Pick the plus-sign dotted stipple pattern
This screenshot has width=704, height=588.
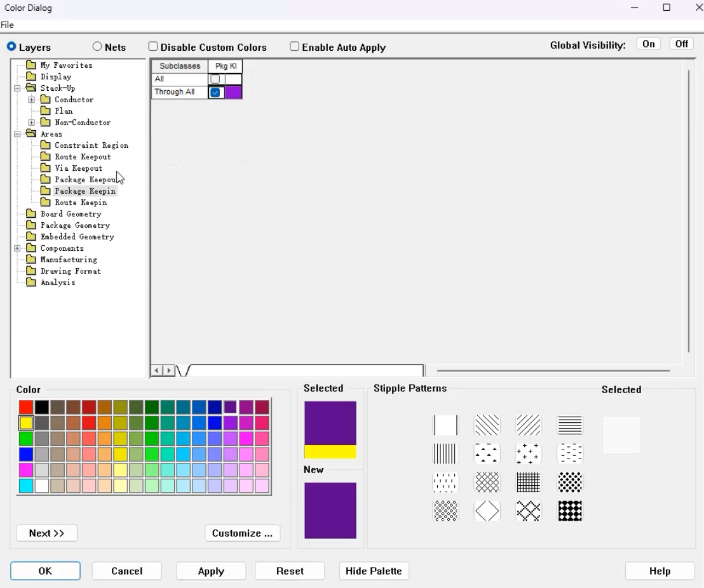coord(529,454)
